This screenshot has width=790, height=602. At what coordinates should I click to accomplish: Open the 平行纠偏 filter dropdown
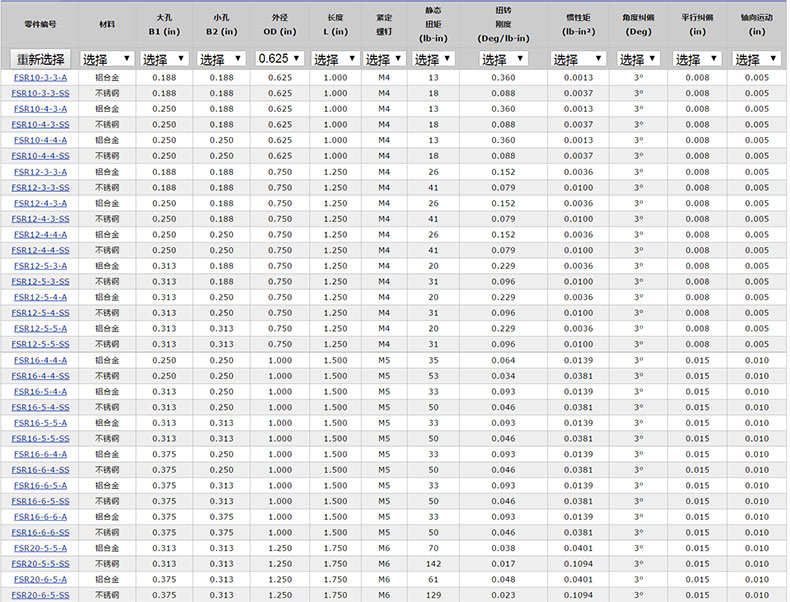pyautogui.click(x=697, y=59)
